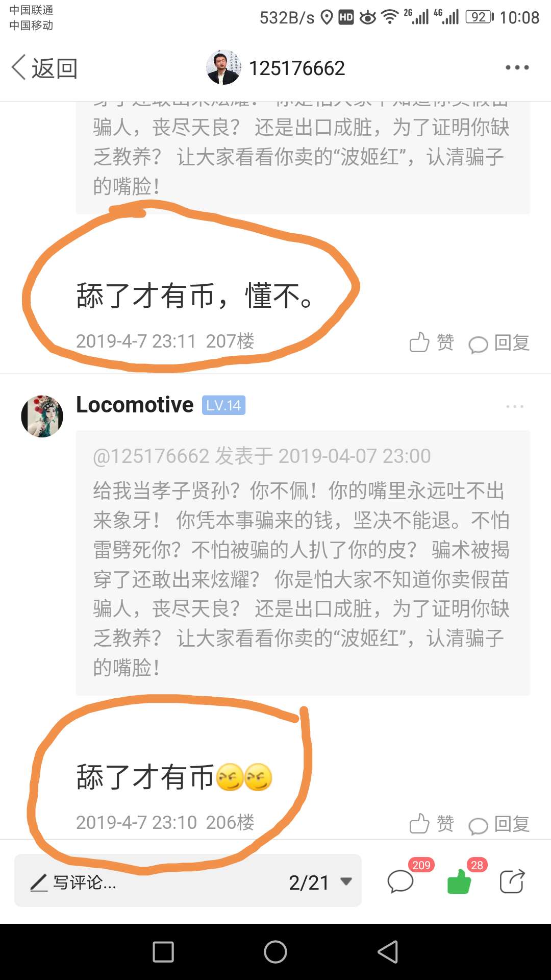Tap the share icon in bottom bar
The image size is (551, 980).
click(x=512, y=881)
